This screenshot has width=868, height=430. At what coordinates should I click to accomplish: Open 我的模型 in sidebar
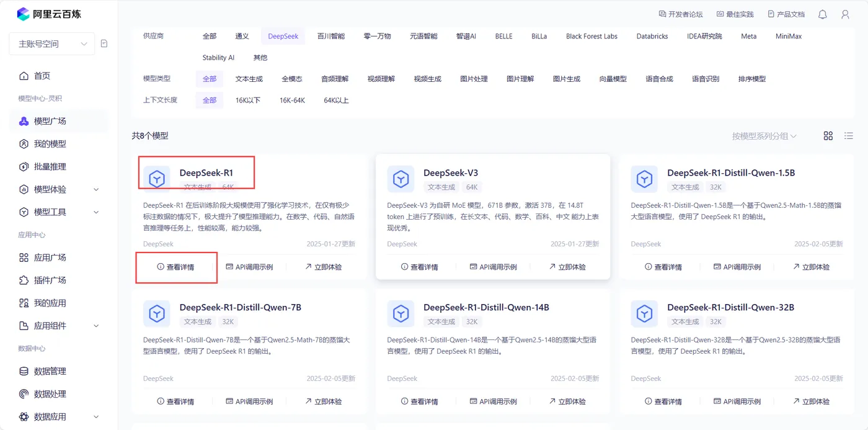(58, 144)
